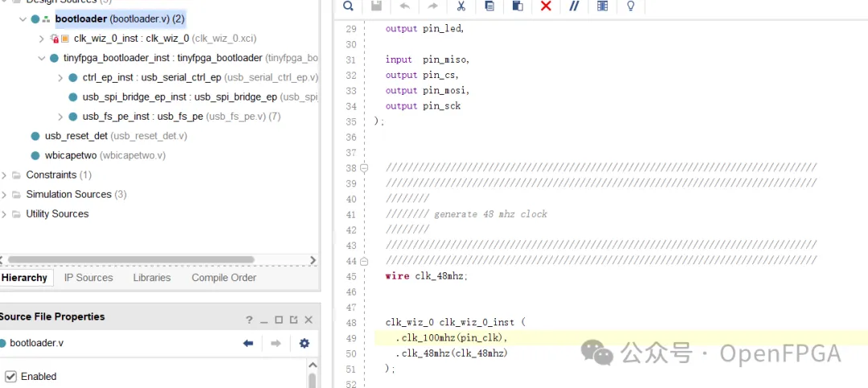
Task: Click the Cut scissors icon
Action: [x=461, y=6]
